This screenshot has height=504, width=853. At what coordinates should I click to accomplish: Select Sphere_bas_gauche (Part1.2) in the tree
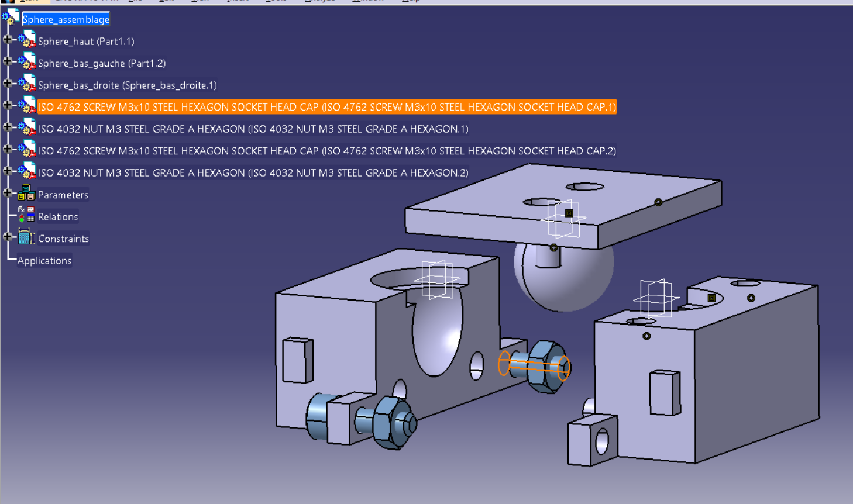click(102, 63)
